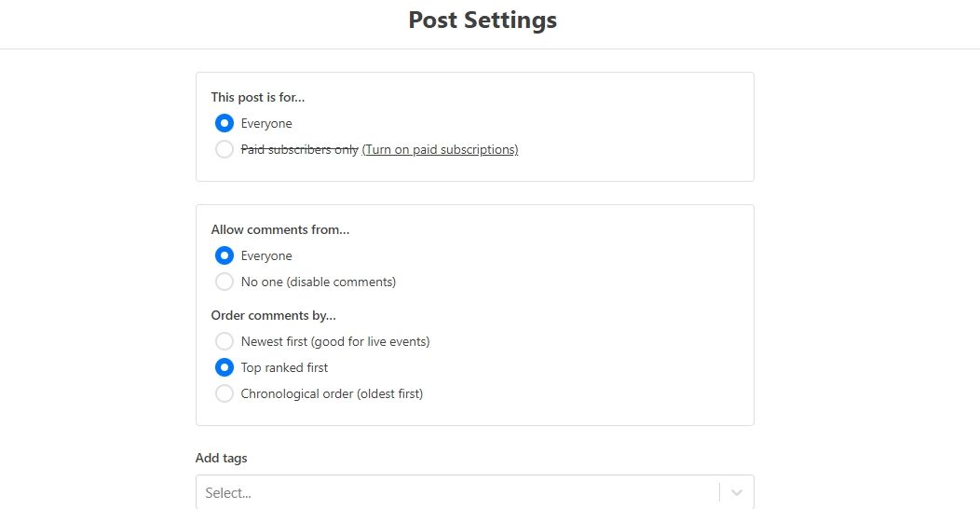
Task: Click the 'Newest first (good for live events)' text
Action: [335, 341]
